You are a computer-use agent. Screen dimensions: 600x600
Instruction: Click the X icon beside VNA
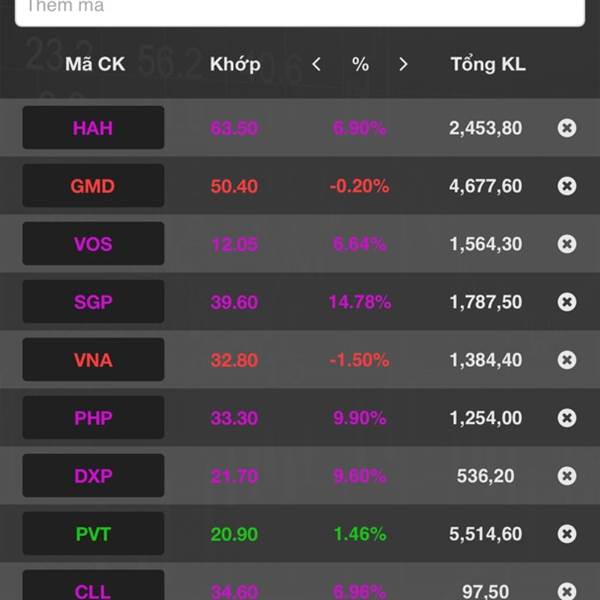567,360
